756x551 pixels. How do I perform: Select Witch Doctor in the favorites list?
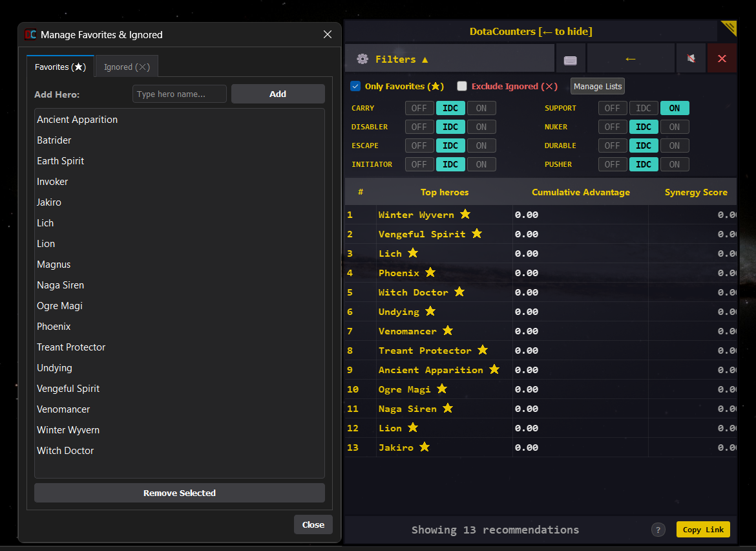180,451
